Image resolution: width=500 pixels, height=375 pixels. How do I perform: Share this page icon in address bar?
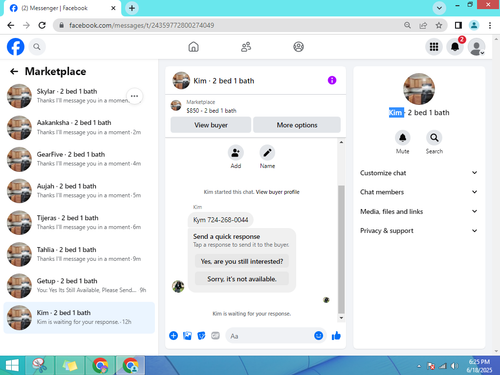click(x=423, y=25)
